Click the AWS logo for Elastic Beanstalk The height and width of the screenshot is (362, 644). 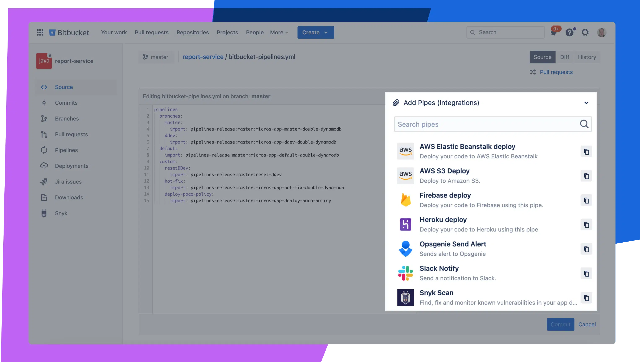(x=405, y=151)
